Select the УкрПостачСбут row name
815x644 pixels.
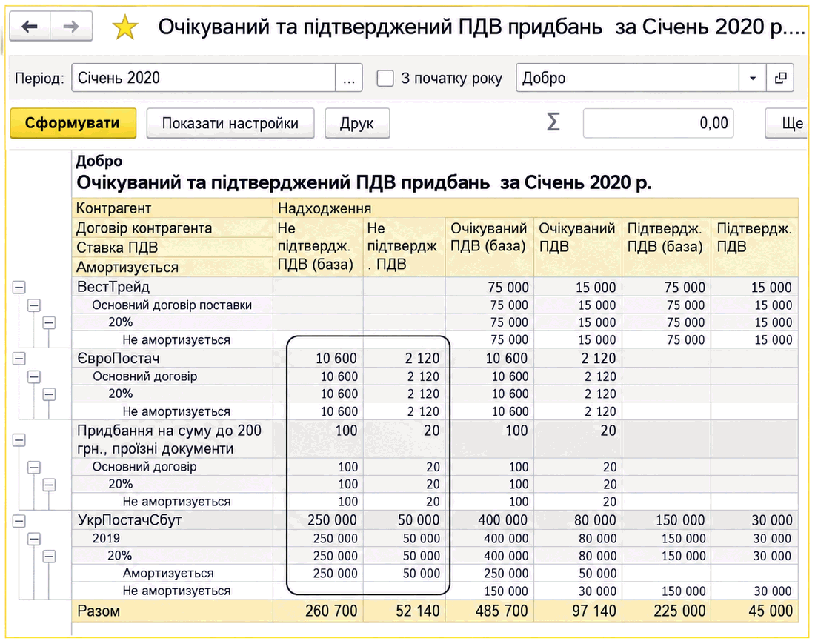click(x=130, y=520)
